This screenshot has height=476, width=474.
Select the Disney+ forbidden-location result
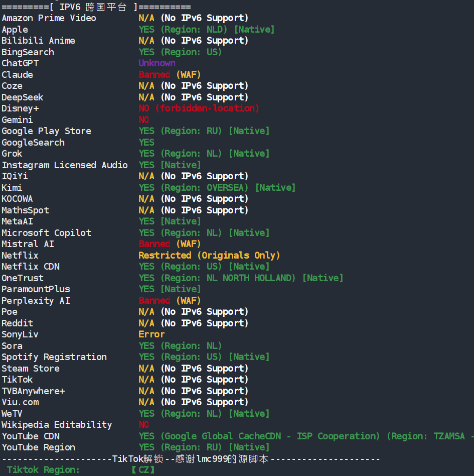click(x=199, y=108)
